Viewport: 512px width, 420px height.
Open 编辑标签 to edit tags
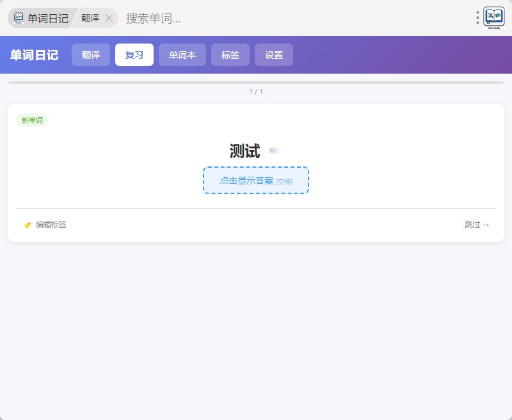(45, 225)
